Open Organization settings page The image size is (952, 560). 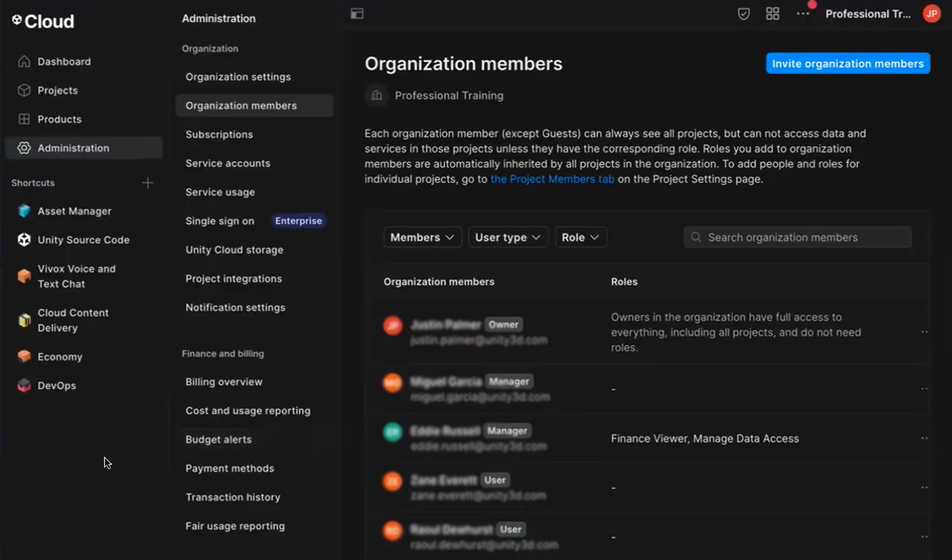(238, 77)
